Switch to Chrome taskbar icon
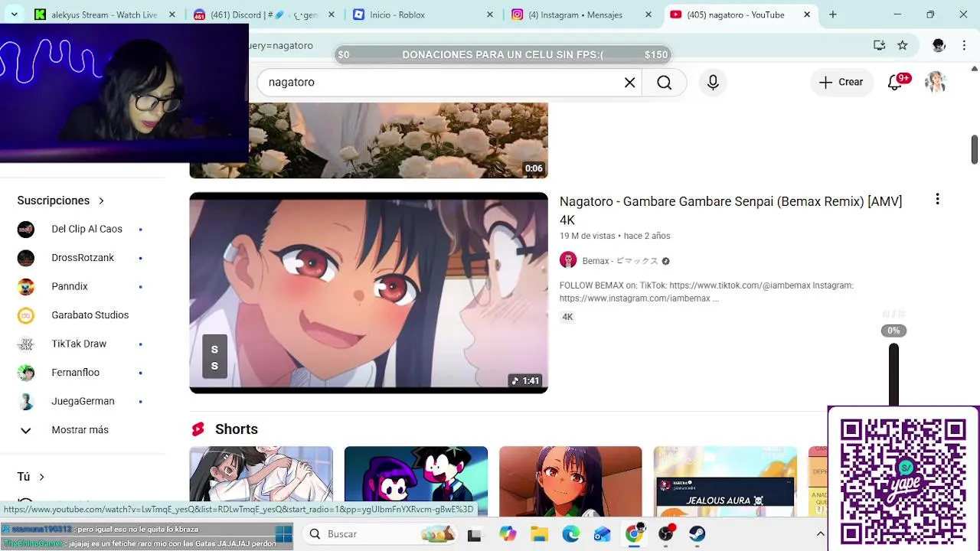The image size is (980, 551). [634, 533]
